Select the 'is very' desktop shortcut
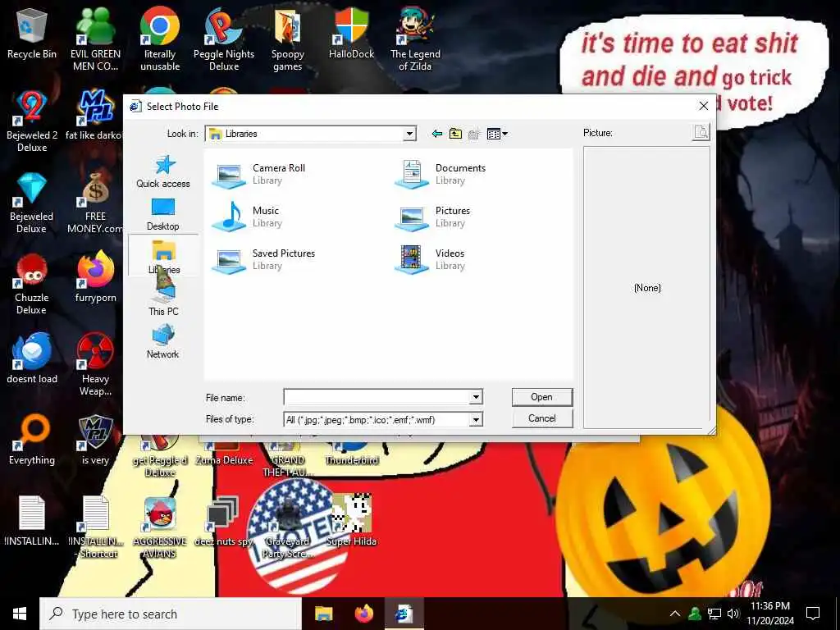 tap(95, 440)
